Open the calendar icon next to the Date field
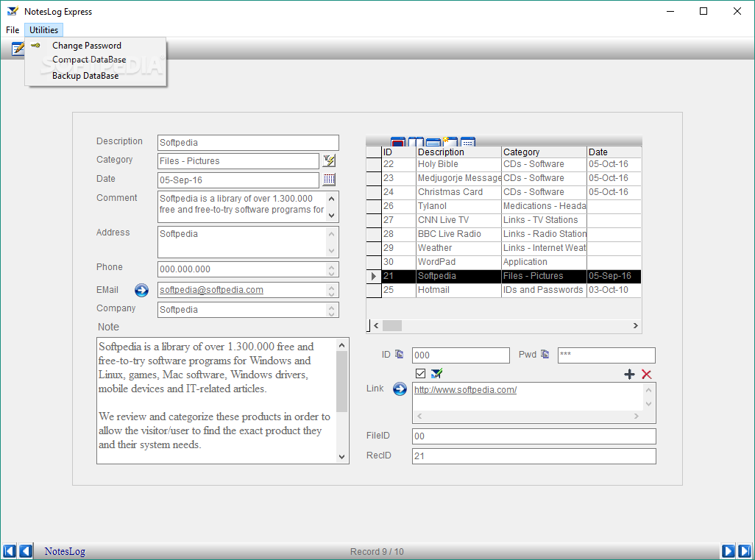 pyautogui.click(x=330, y=179)
